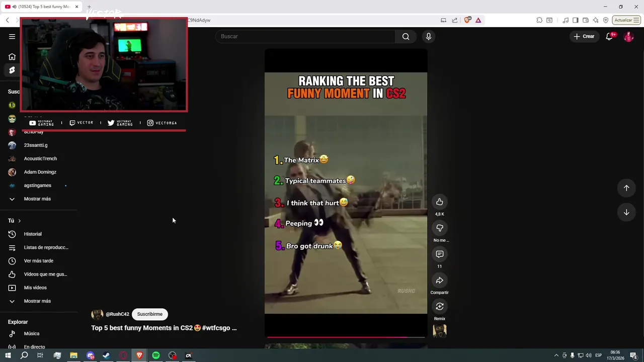Go to the next Short with down arrow

tap(626, 212)
